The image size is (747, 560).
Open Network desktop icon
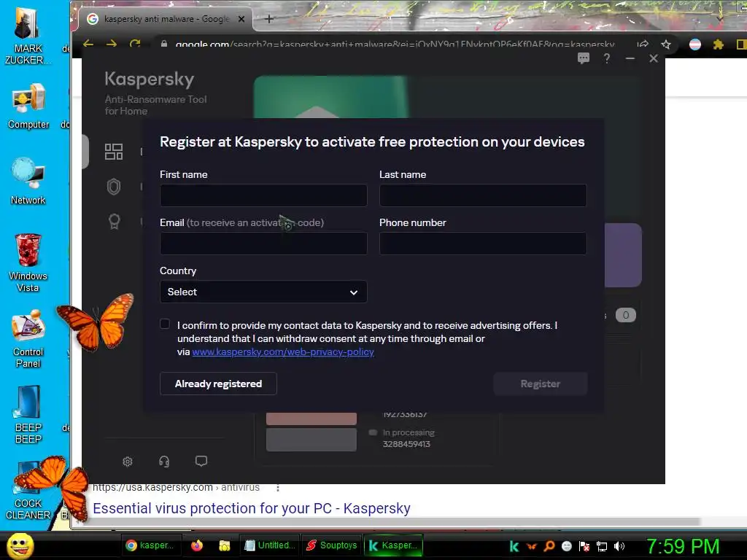tap(28, 182)
